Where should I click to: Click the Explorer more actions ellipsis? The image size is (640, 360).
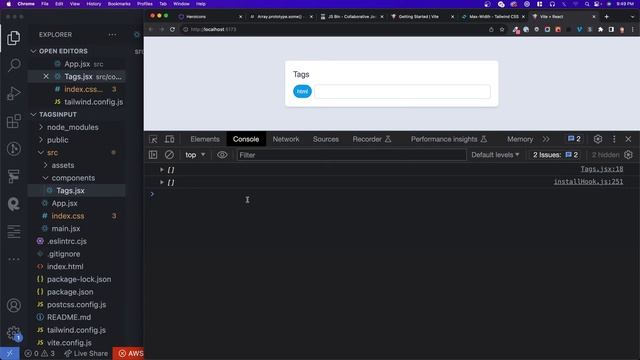click(112, 35)
